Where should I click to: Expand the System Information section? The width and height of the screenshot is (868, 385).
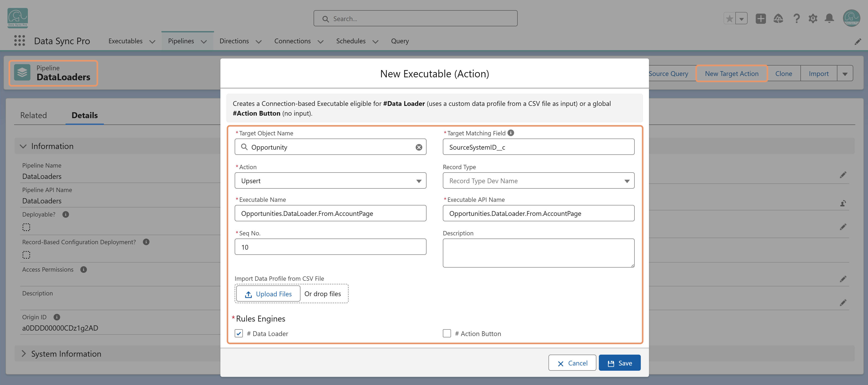(x=24, y=353)
